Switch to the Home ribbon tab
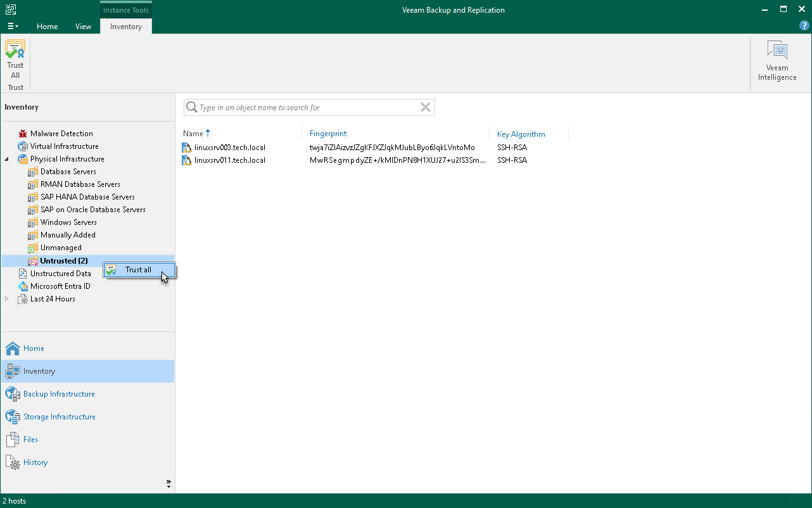Screen dimensions: 812x508 coord(48,27)
